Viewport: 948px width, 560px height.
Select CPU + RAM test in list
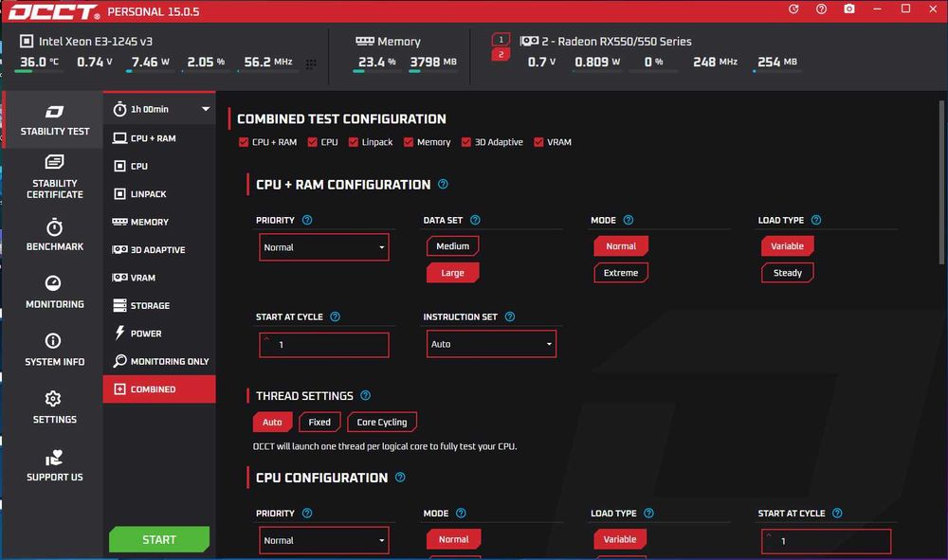pos(159,138)
